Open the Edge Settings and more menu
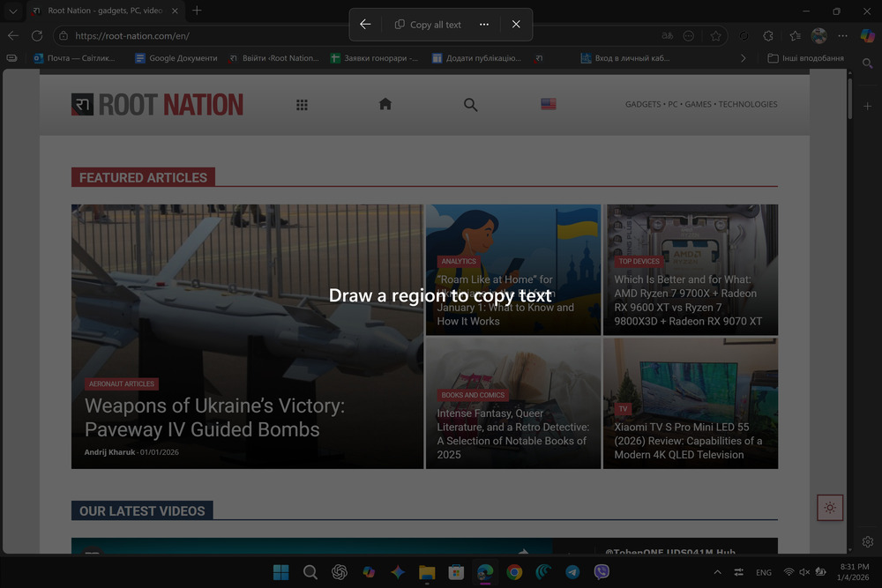Image resolution: width=882 pixels, height=588 pixels. click(842, 35)
